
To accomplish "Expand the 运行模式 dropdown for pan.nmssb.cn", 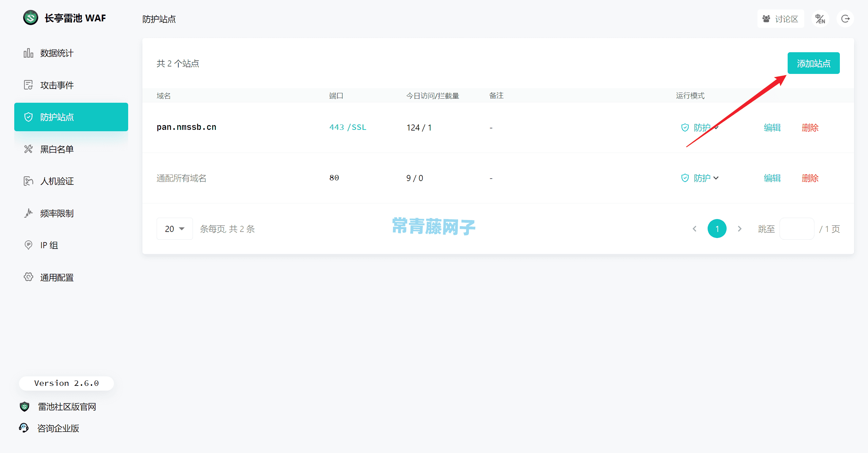I will (716, 128).
